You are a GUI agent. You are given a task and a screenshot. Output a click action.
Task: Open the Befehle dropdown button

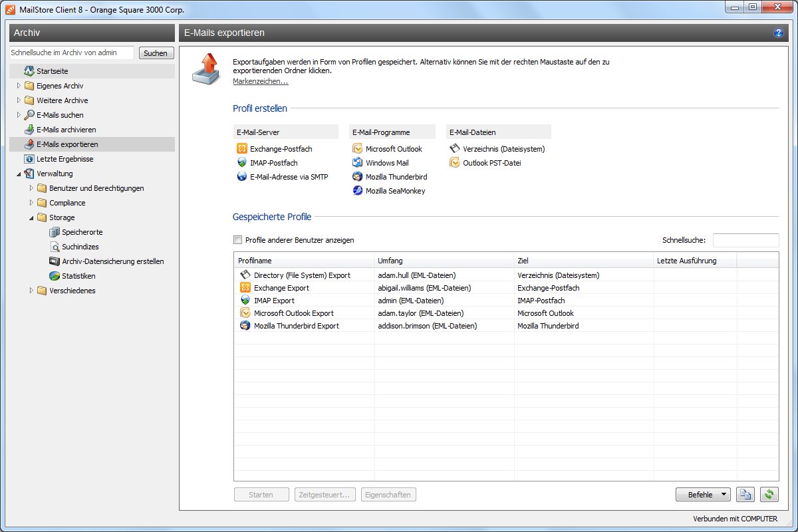point(702,495)
